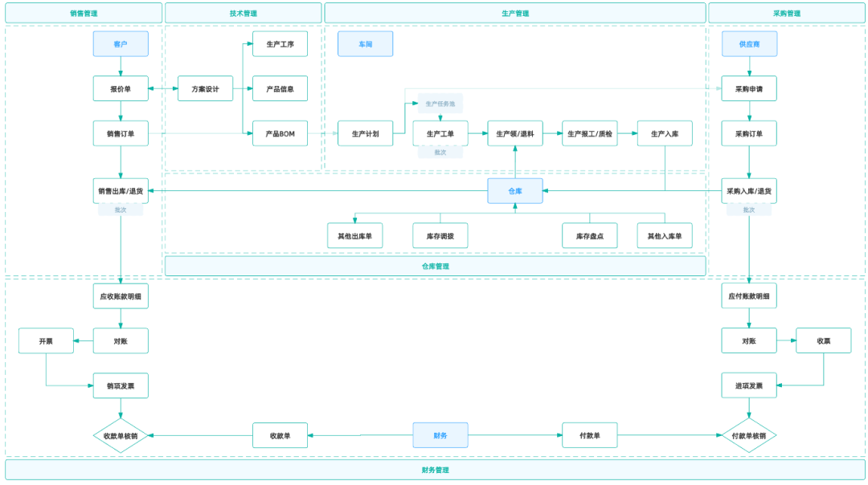Open 其他出库单
The width and height of the screenshot is (868, 485).
(355, 235)
